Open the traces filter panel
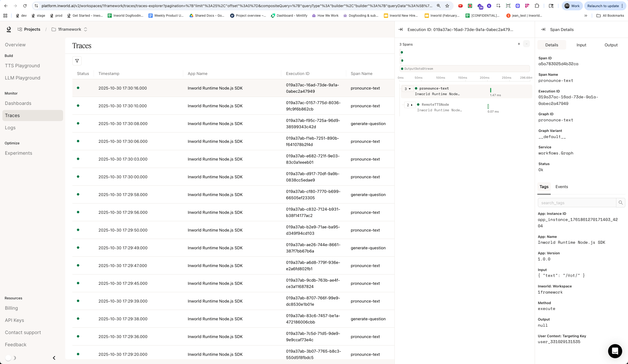The image size is (628, 364). 77,61
